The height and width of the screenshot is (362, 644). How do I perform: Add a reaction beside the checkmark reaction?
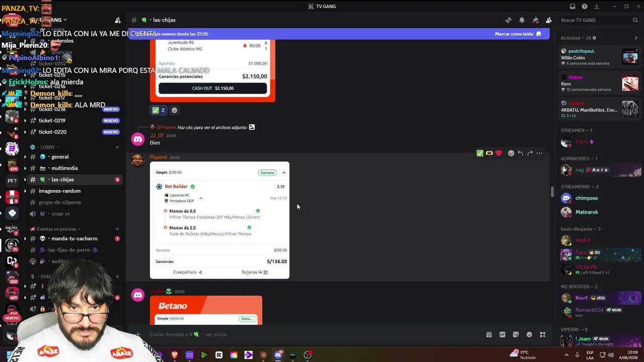[175, 110]
